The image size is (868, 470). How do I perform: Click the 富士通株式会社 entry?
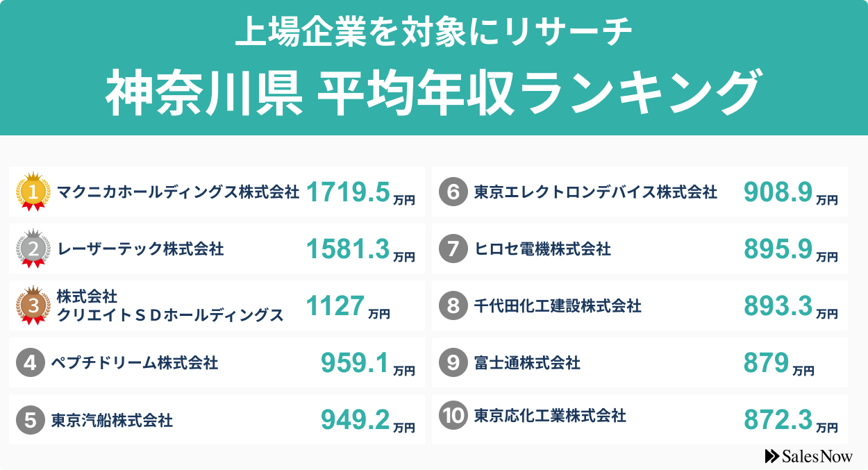pos(527,362)
